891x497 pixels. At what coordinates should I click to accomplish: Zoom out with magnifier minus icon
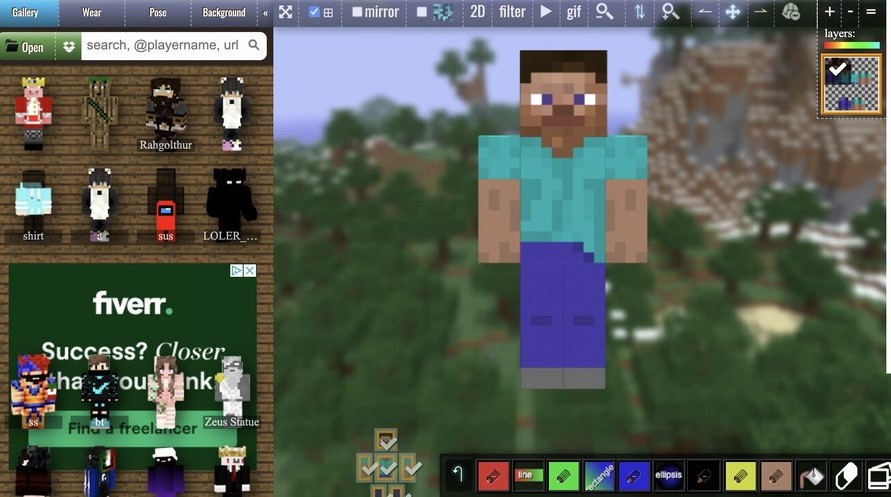point(605,12)
